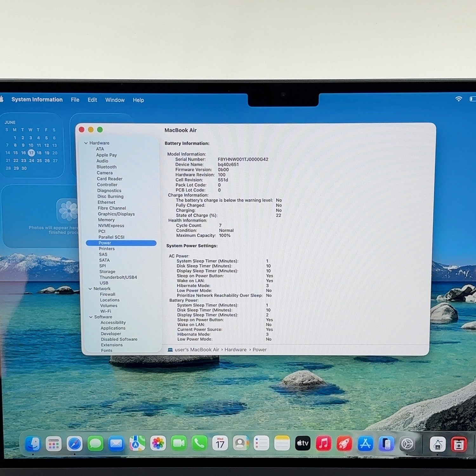The height and width of the screenshot is (476, 476).
Task: Launch Apple TV from the Dock
Action: (x=303, y=443)
